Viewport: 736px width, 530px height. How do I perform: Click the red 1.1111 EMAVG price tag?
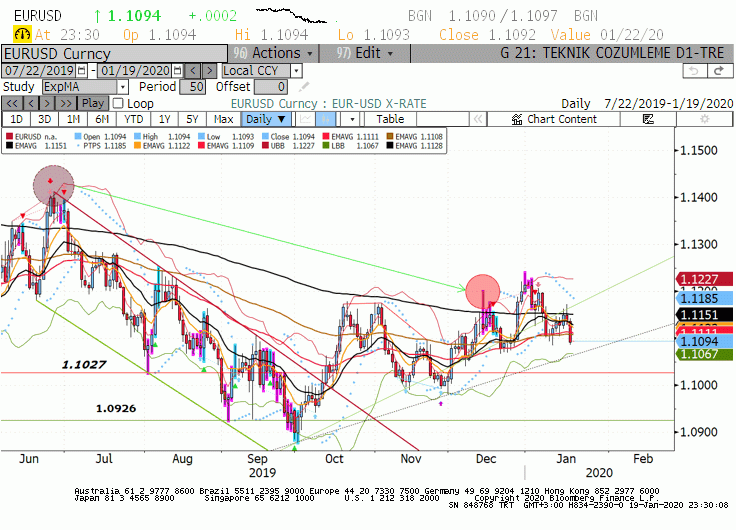pyautogui.click(x=703, y=331)
